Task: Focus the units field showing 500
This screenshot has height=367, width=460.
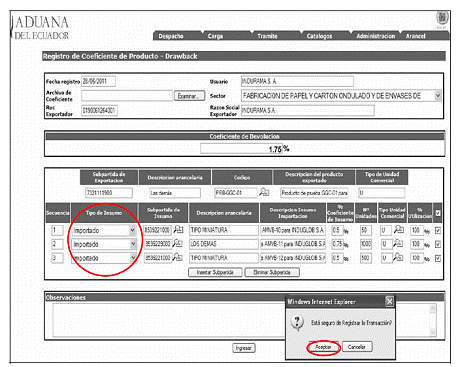Action: [366, 258]
